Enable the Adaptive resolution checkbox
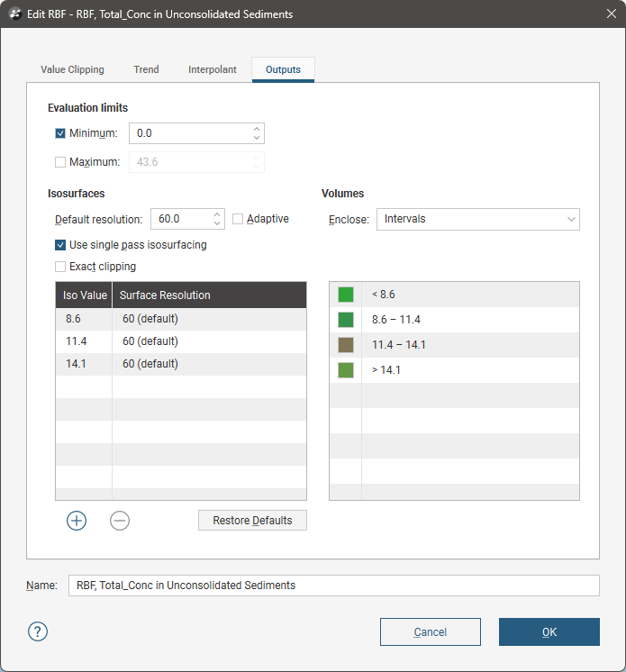This screenshot has height=672, width=626. [239, 219]
